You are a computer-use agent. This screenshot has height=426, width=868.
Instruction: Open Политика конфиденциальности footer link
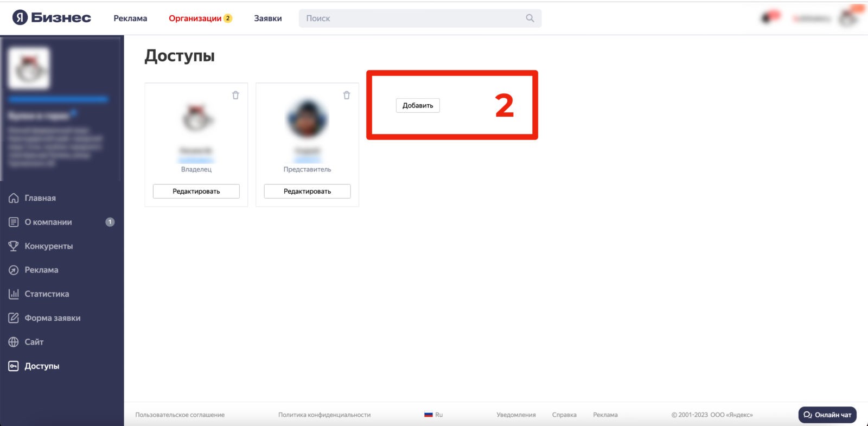coord(324,415)
